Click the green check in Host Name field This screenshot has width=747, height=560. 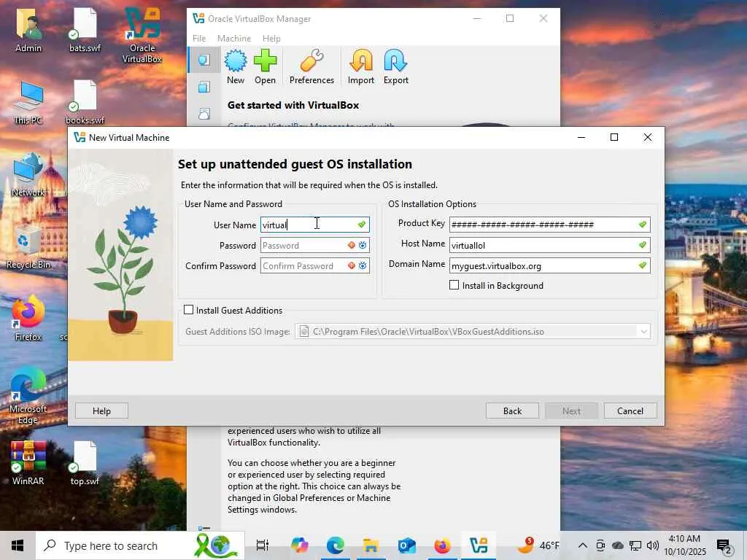tap(643, 245)
